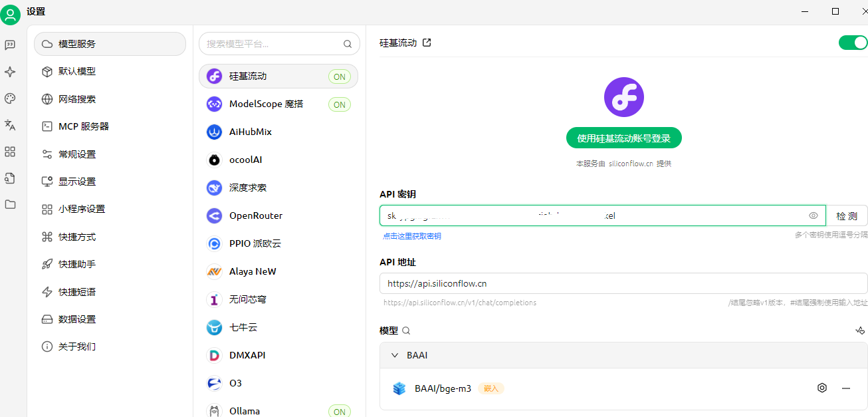Screen dimensions: 868x417
Task: Open 快捷方式 settings section
Action: click(x=110, y=237)
